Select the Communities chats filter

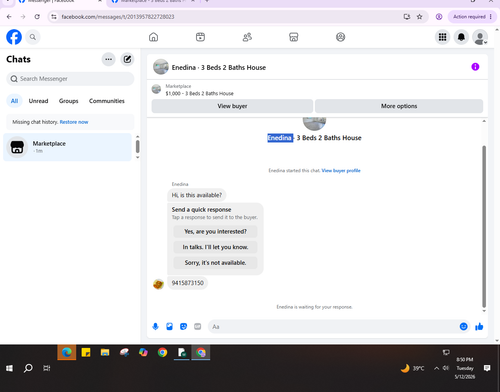pyautogui.click(x=107, y=101)
